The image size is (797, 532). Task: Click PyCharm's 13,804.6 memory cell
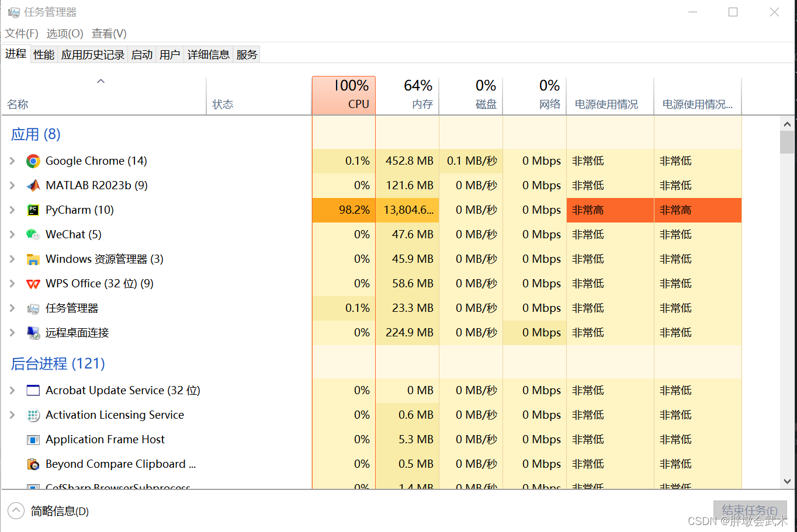click(x=407, y=210)
